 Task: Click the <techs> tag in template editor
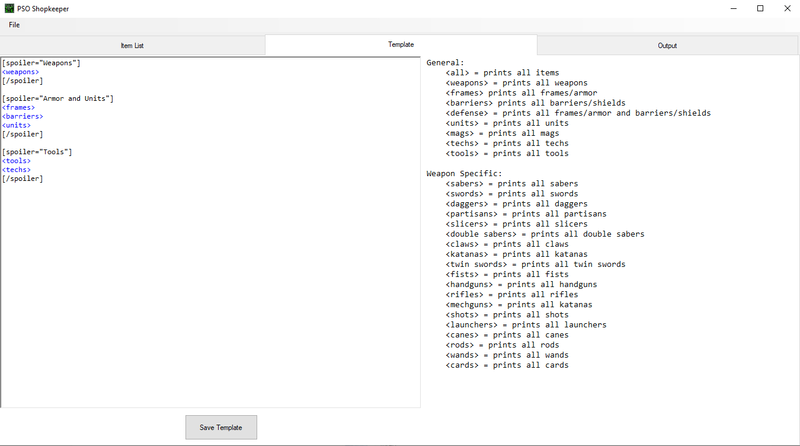pos(16,169)
